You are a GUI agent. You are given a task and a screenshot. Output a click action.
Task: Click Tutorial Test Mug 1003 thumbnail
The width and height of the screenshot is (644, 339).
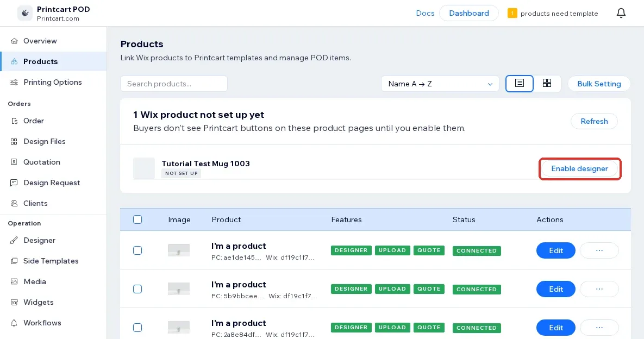pyautogui.click(x=144, y=168)
